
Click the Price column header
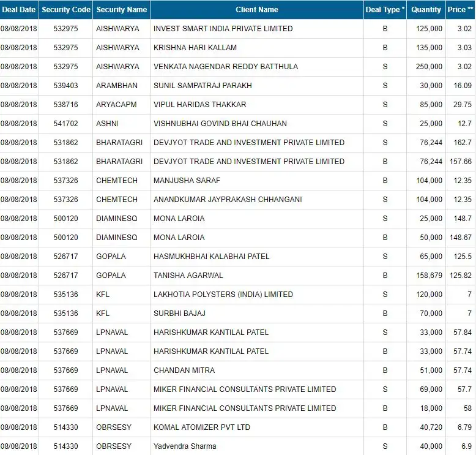coord(460,10)
